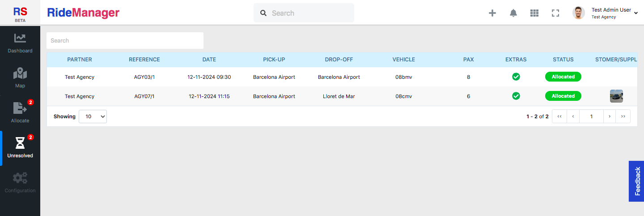Open the notifications bell icon
This screenshot has width=644, height=216.
point(513,13)
